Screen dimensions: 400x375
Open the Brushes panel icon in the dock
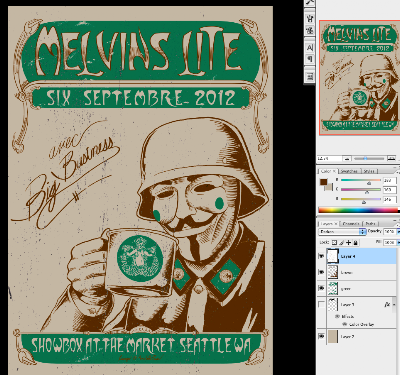coord(310,18)
